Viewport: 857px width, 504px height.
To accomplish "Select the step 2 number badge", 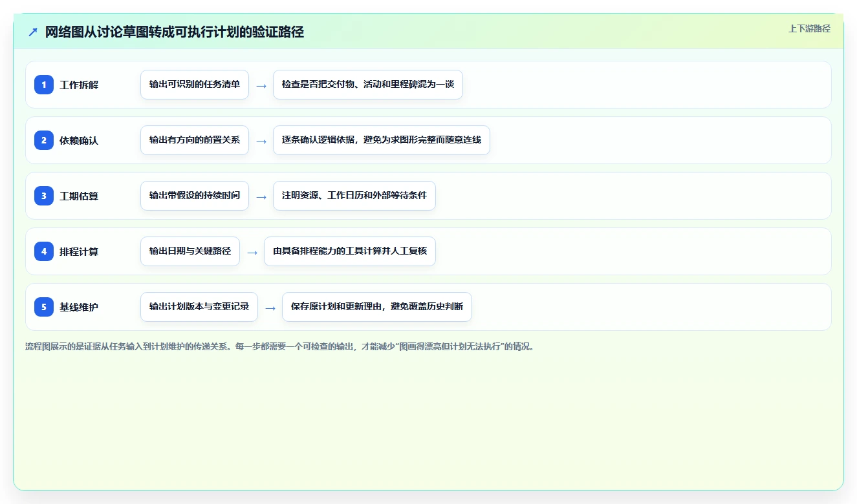I will point(44,140).
